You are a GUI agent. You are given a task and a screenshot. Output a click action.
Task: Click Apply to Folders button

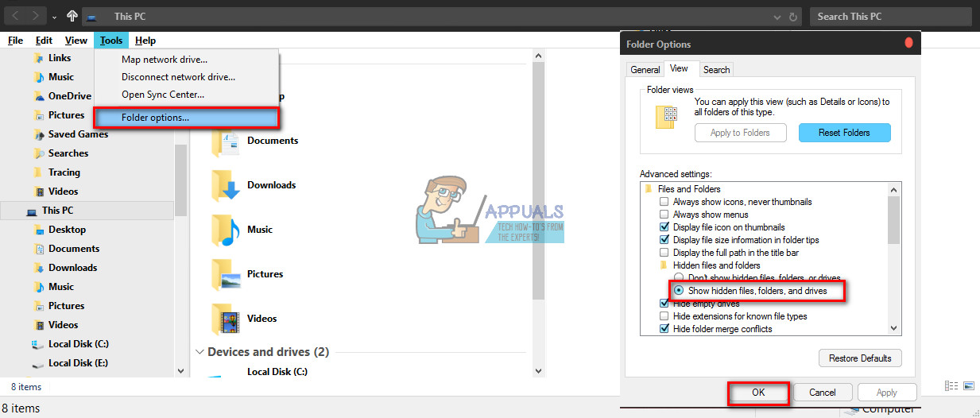[740, 133]
